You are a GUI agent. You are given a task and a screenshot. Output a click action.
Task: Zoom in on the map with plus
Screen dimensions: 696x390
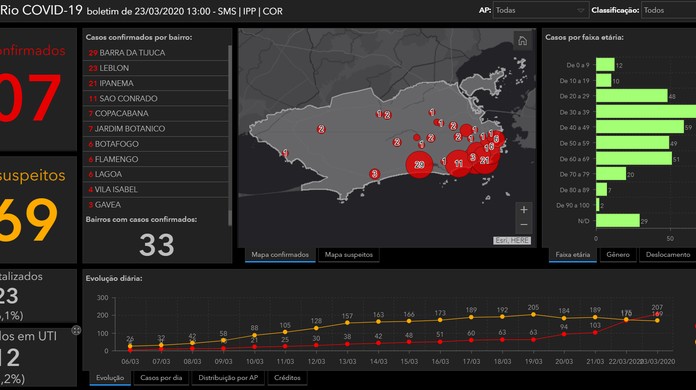(x=524, y=209)
